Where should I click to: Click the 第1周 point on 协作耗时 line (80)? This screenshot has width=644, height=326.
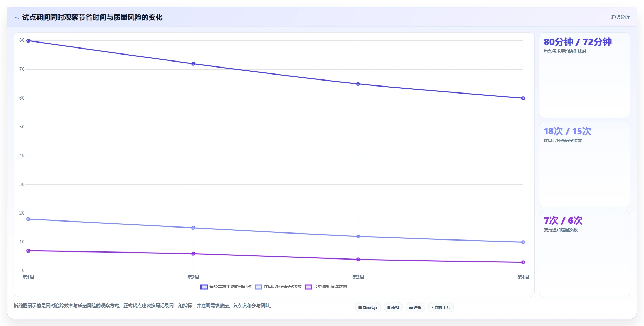pyautogui.click(x=28, y=41)
